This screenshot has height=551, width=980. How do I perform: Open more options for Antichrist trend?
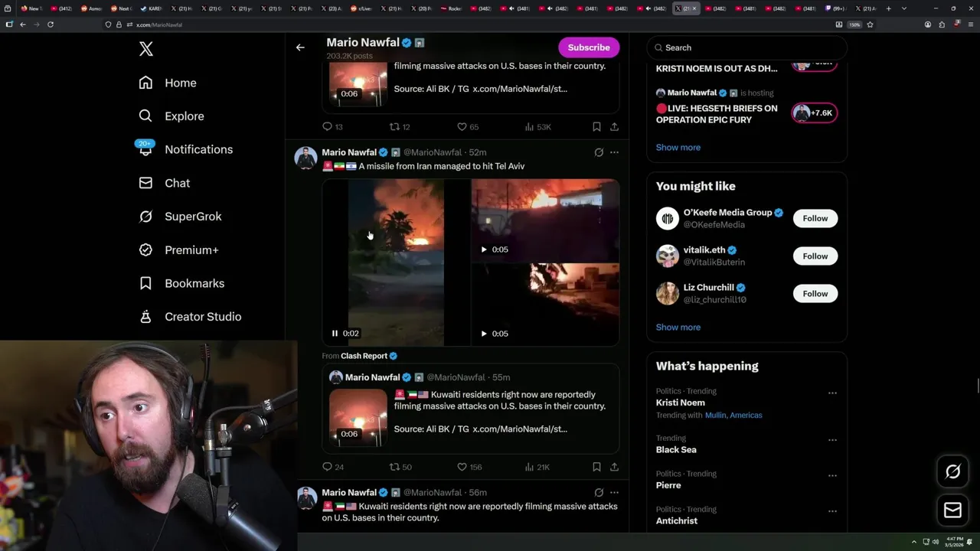coord(832,510)
